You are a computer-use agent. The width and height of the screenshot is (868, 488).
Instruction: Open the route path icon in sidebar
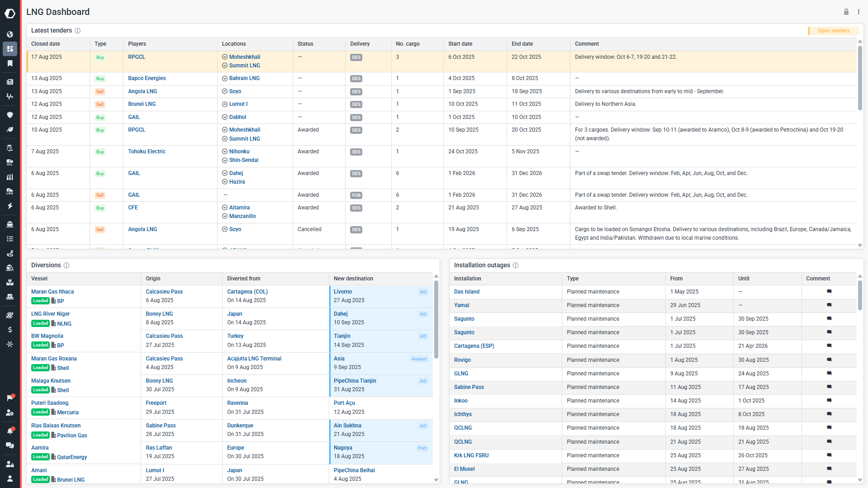pos(10,253)
